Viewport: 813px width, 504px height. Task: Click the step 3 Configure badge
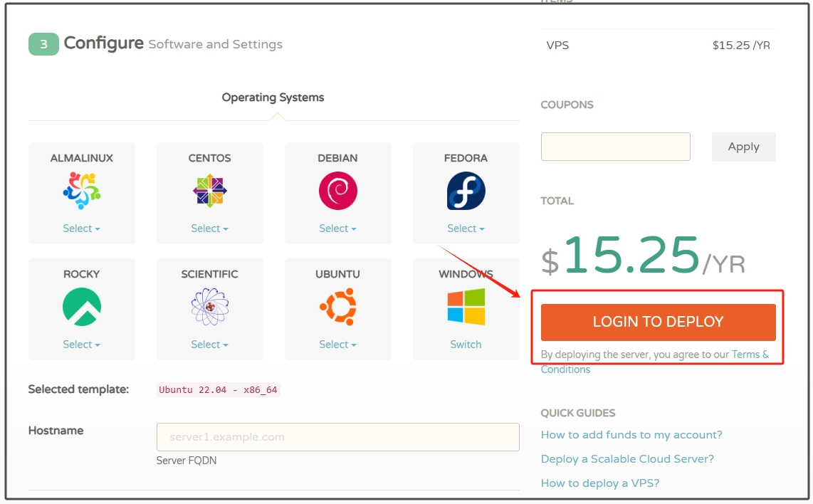(43, 44)
